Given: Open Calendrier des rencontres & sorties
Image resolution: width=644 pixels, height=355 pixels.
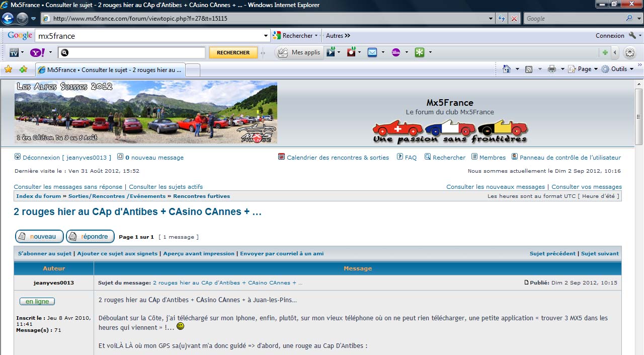Looking at the screenshot, I should [338, 158].
